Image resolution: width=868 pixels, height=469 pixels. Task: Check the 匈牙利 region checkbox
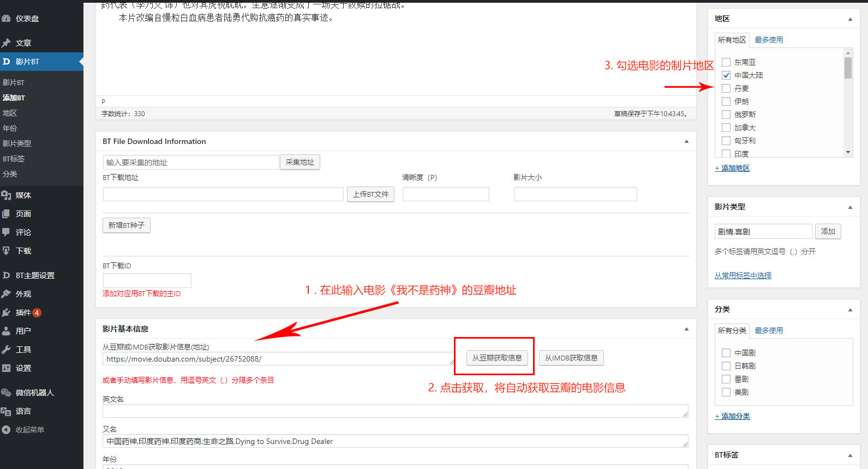pos(726,141)
